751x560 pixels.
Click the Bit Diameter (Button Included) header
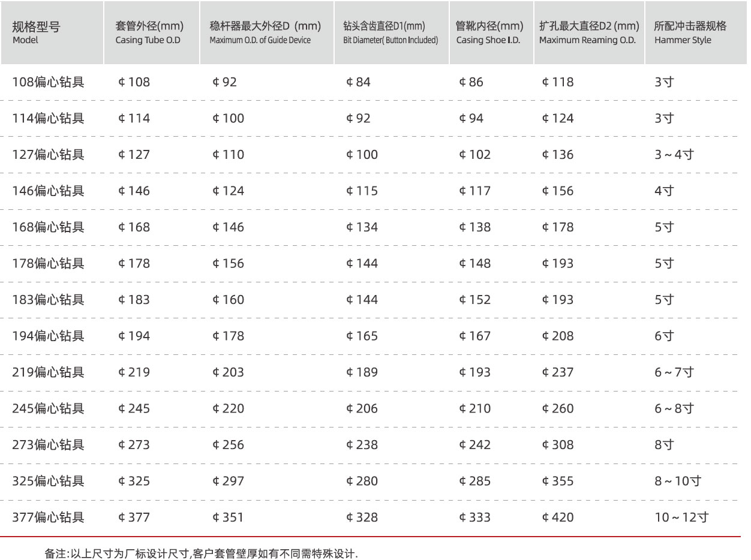390,33
